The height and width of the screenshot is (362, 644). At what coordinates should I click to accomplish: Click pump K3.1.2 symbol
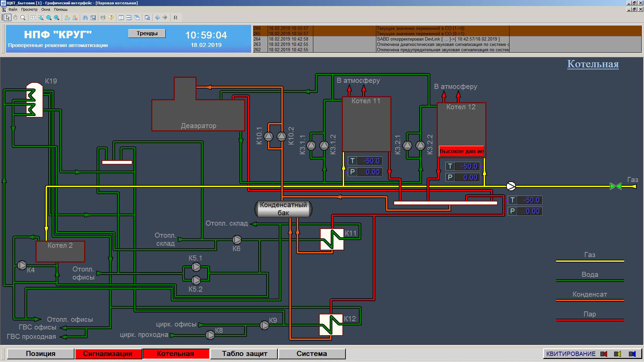(324, 145)
